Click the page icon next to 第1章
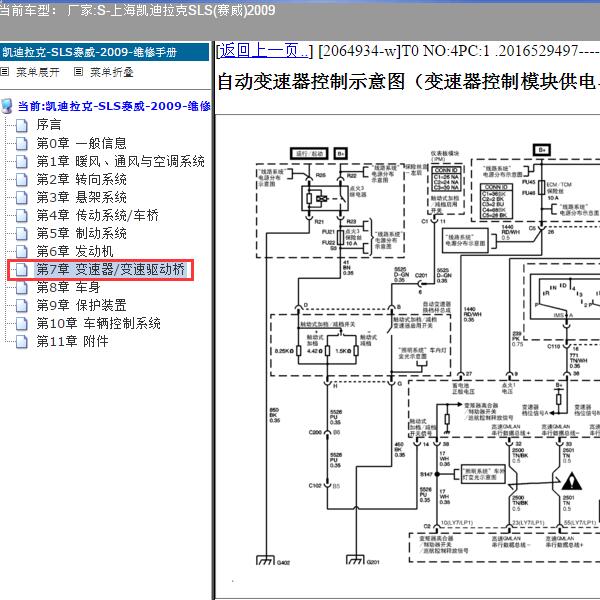The height and width of the screenshot is (600, 600). (x=22, y=161)
